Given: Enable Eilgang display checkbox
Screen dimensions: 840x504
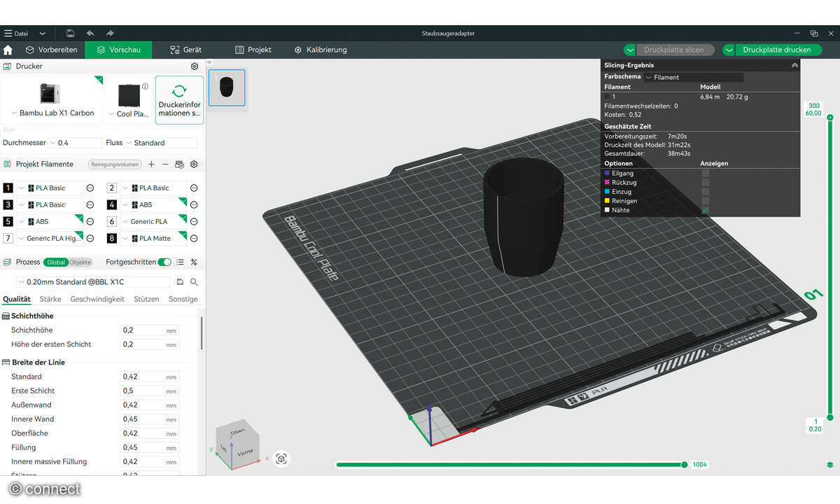Looking at the screenshot, I should click(x=706, y=173).
